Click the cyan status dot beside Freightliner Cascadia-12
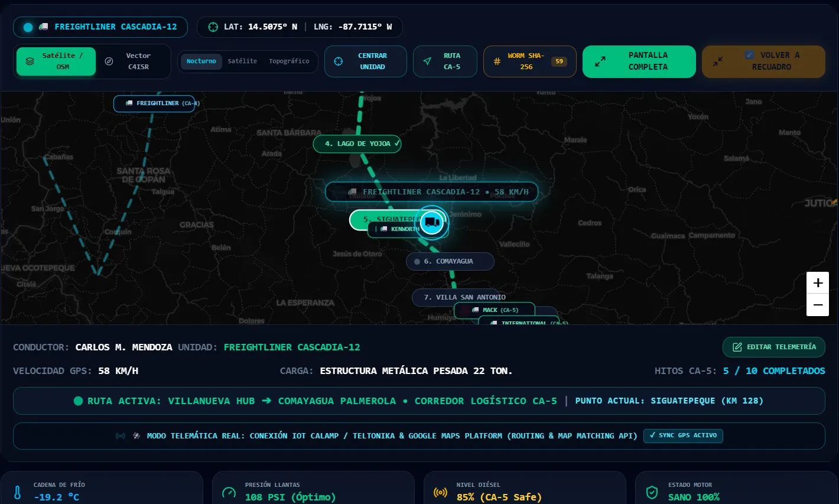839x504 pixels. click(x=28, y=27)
